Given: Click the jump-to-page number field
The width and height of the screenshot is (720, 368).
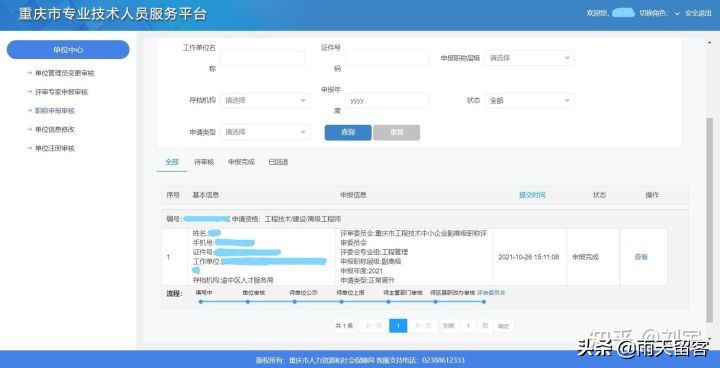Looking at the screenshot, I should click(468, 326).
